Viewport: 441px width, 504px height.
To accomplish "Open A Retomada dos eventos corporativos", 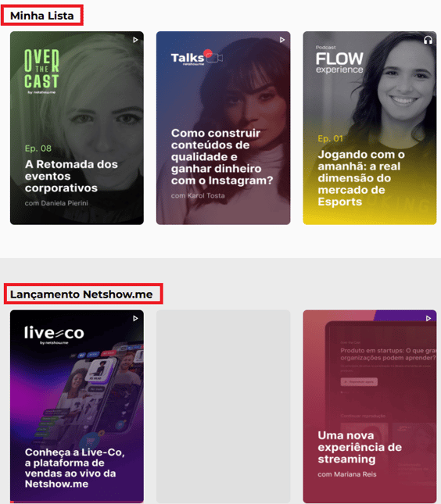I will [71, 176].
